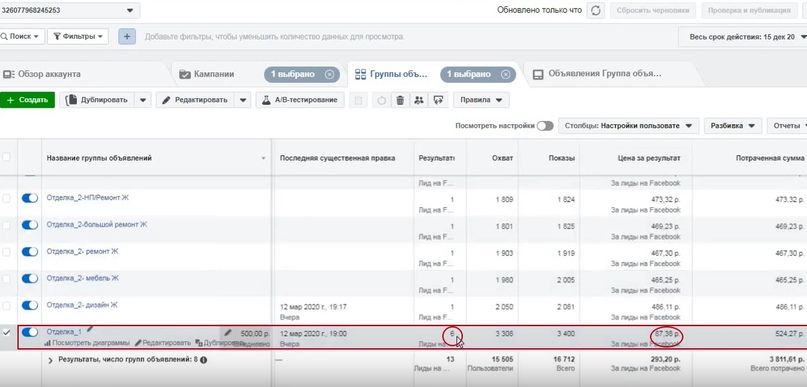Toggle off ad set Отделка_2- дизайн Ж
Image resolution: width=807 pixels, height=387 pixels.
click(30, 305)
